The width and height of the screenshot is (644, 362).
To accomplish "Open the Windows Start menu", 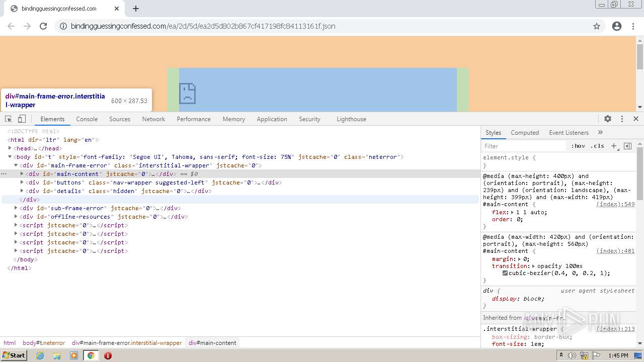I will [15, 355].
